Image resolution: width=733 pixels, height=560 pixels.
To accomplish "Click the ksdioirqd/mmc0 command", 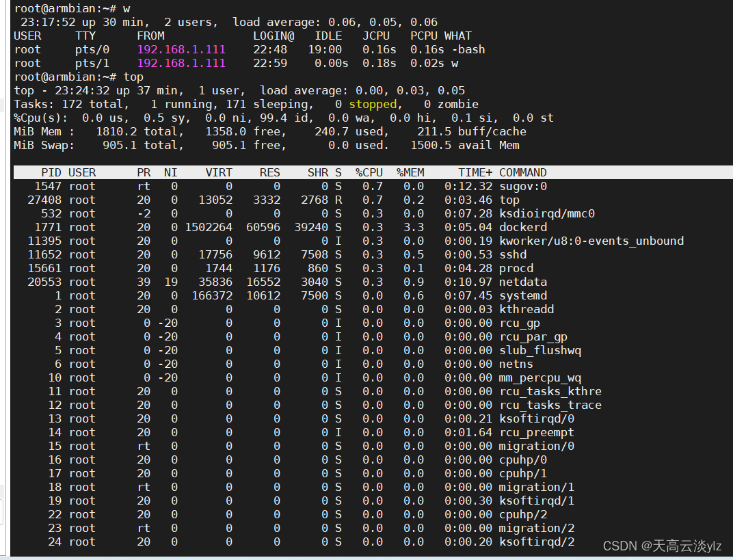I will click(546, 213).
